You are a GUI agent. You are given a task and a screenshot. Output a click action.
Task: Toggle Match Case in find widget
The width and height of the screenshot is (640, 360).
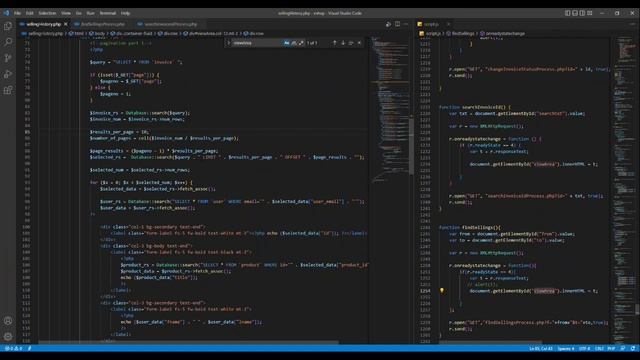tap(287, 43)
